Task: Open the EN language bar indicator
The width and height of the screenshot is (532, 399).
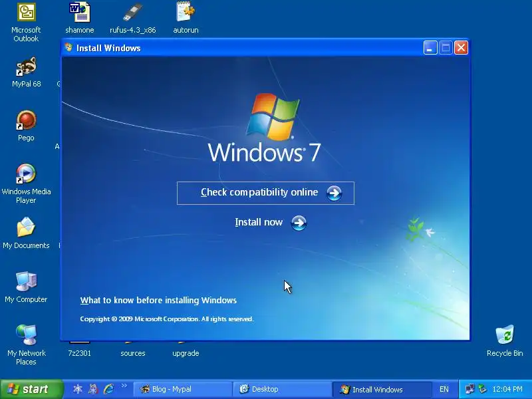Action: tap(444, 389)
